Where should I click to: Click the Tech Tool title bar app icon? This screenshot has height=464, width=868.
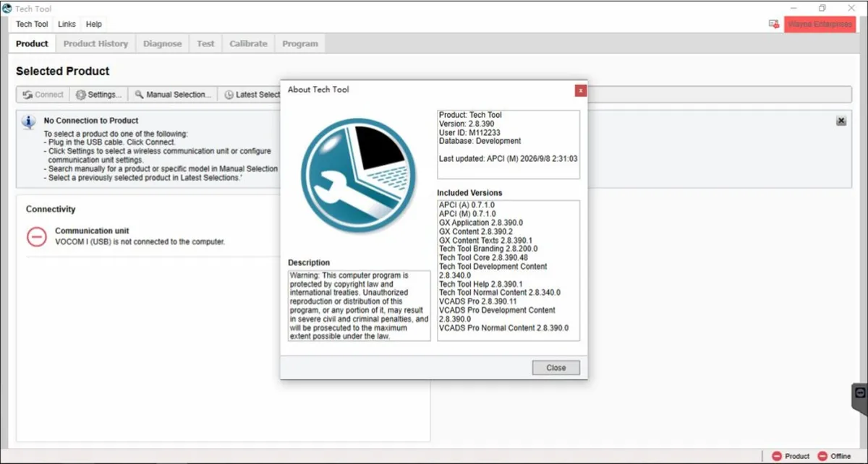[7, 8]
